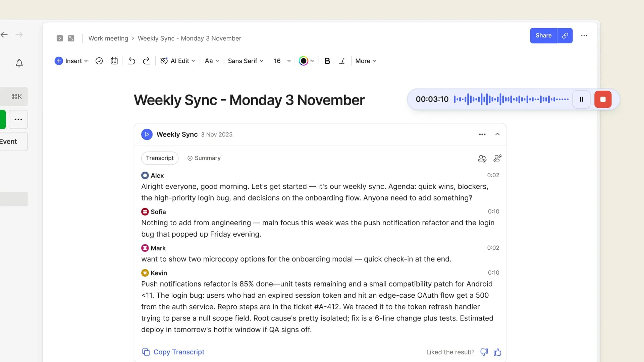Select the AI Edit tool
Viewport: 644px width, 362px height.
coord(177,61)
